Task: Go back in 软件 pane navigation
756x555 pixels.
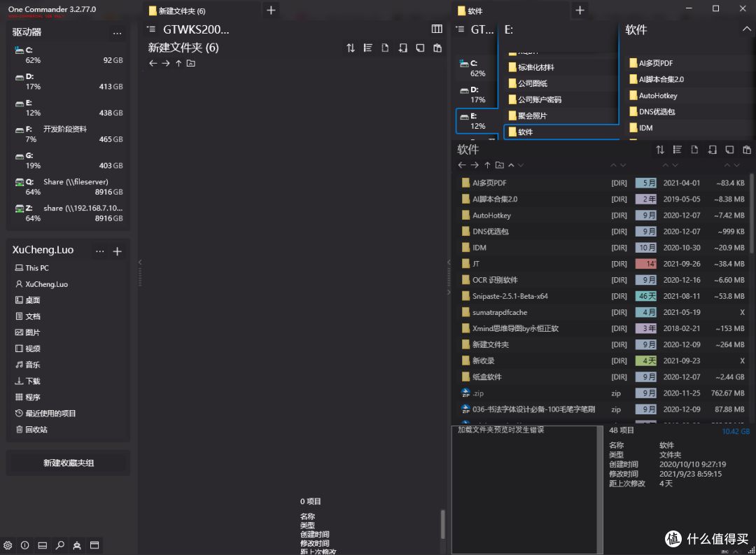Action: [x=462, y=165]
